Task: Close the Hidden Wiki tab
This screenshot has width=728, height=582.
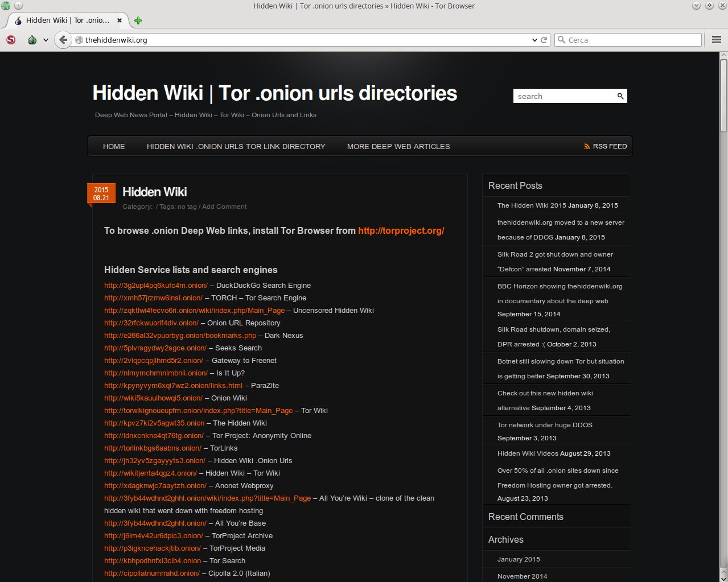Action: 120,20
